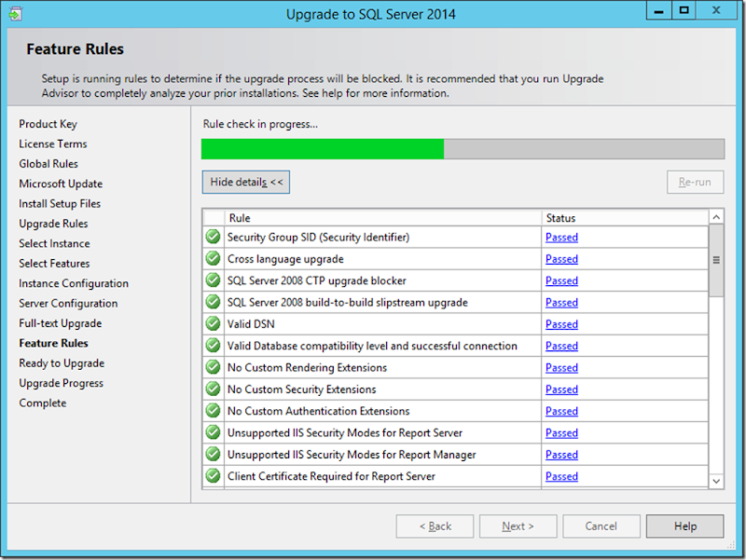
Task: Click the Re-run button
Action: tap(695, 182)
